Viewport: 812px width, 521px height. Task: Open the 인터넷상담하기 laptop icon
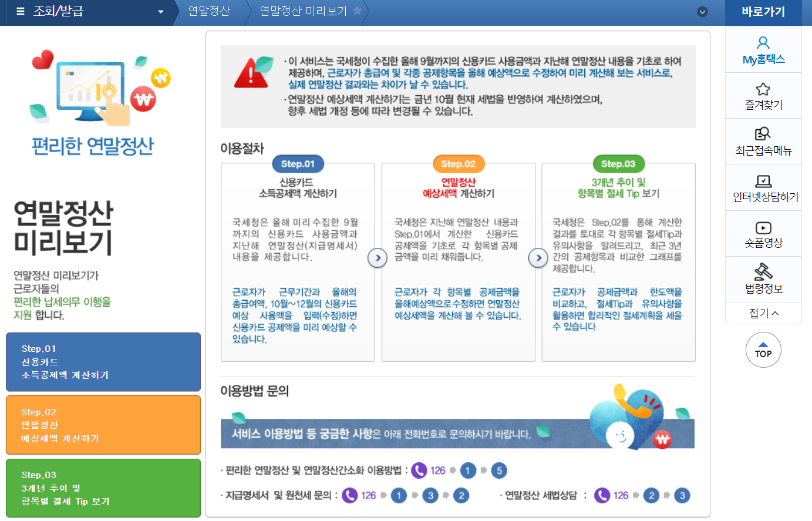tap(763, 181)
